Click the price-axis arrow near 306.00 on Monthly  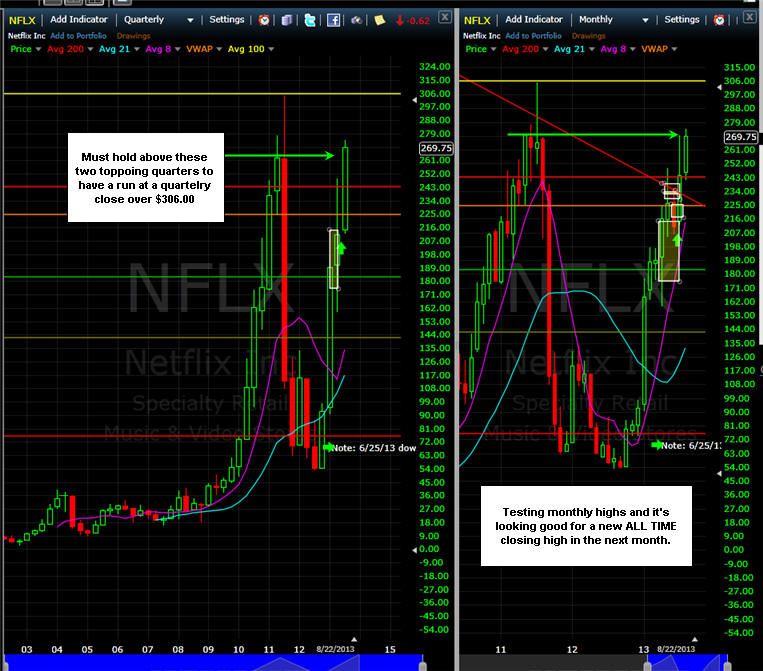click(x=719, y=87)
